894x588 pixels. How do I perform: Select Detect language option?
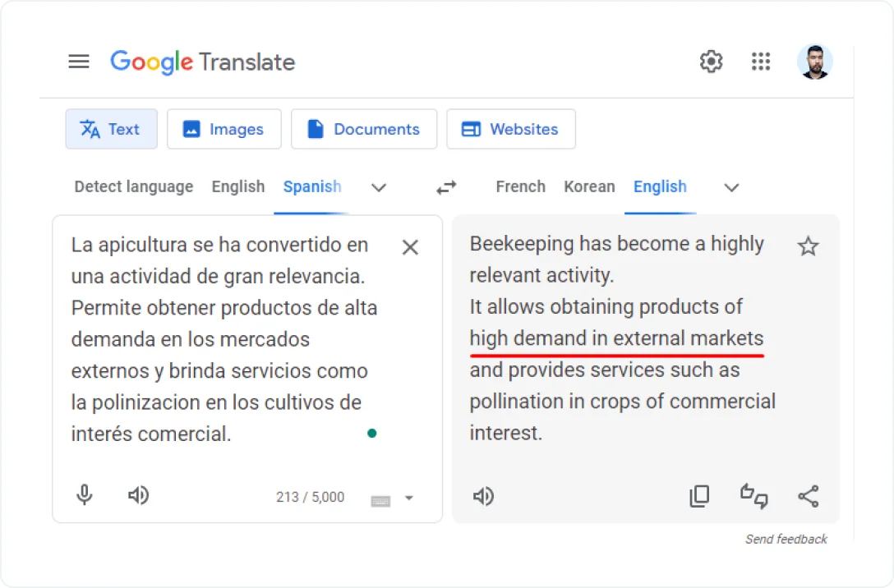[x=133, y=186]
